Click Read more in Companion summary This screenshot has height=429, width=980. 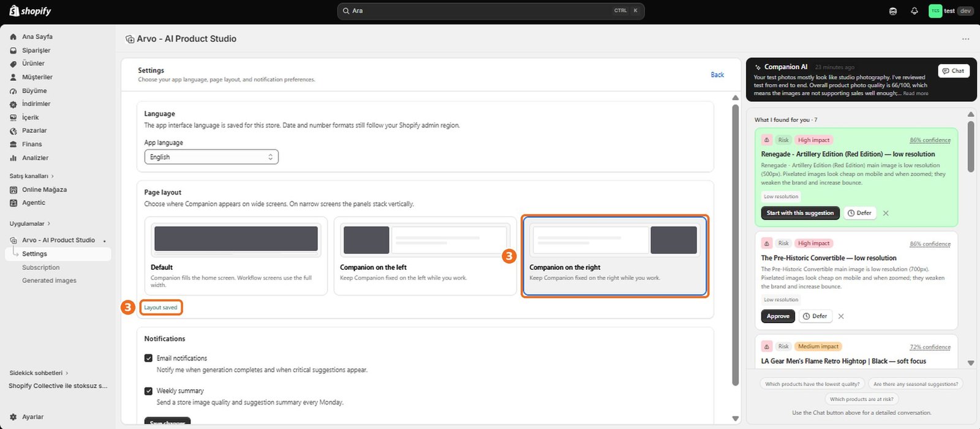point(916,94)
